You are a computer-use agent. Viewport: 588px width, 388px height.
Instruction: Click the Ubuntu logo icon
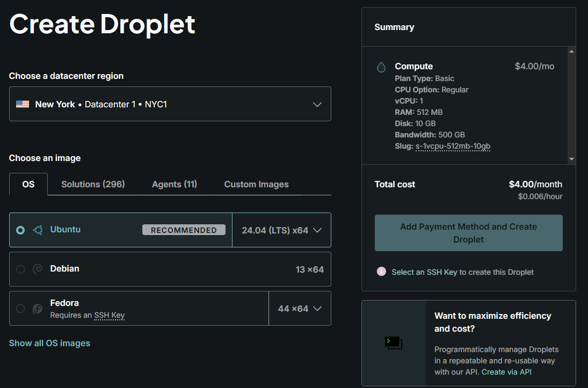tap(38, 230)
